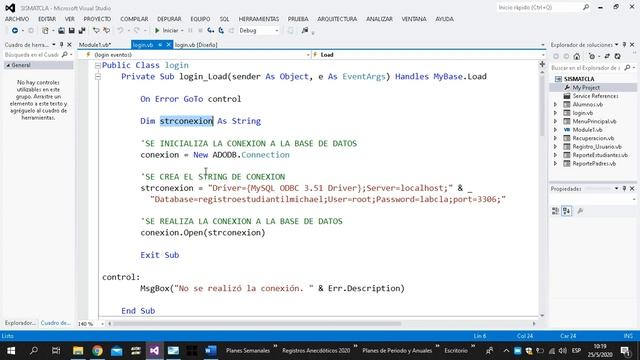Open the Iniciar button dropdown arrow
This screenshot has width=640, height=360.
click(182, 31)
